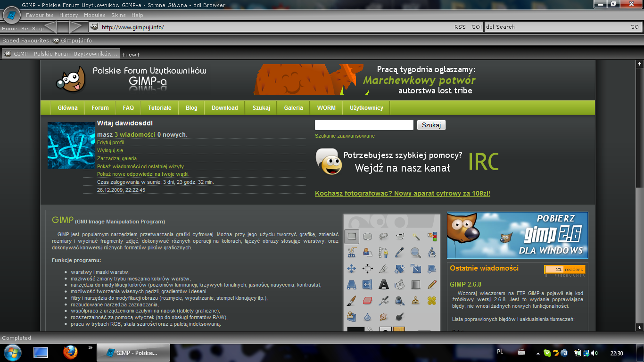Screen dimensions: 644x362
Task: Click the FeedBurner readers count badge
Action: (564, 270)
